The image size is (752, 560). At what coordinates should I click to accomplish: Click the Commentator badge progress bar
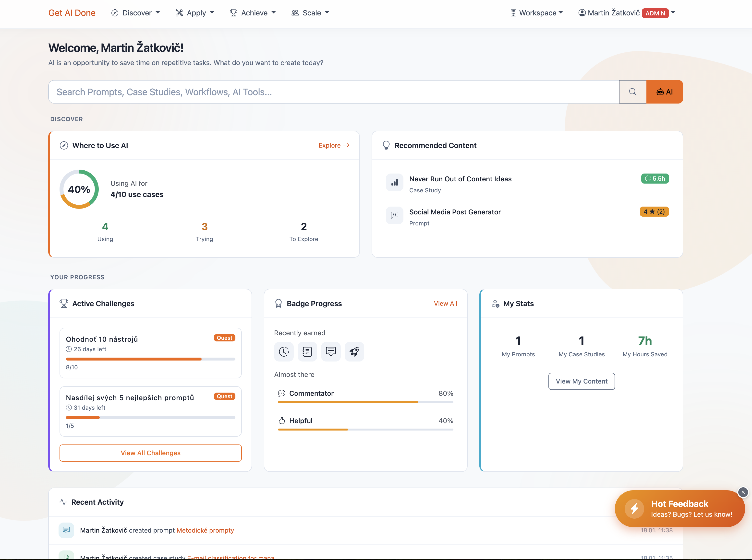tap(365, 402)
